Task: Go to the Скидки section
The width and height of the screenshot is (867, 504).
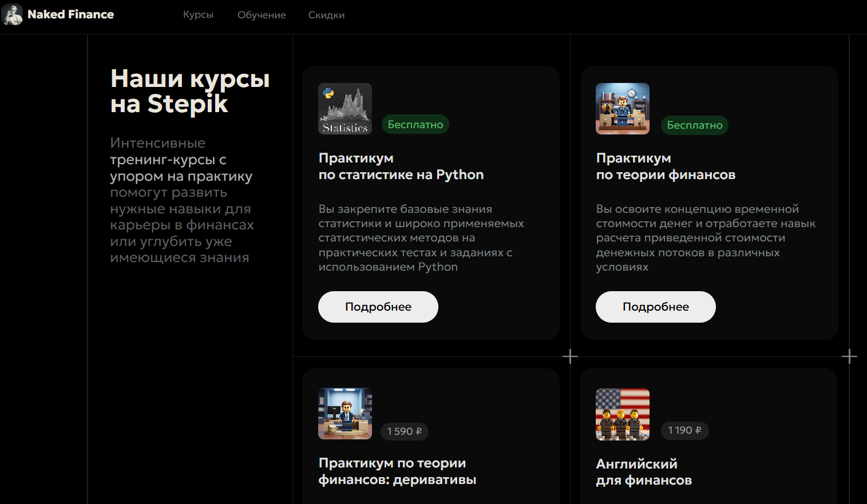Action: (x=326, y=15)
